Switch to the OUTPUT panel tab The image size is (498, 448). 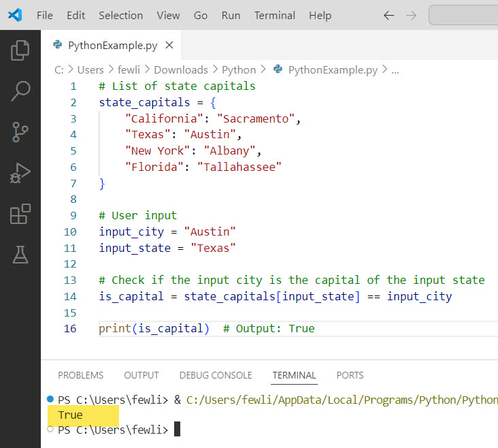(x=142, y=375)
